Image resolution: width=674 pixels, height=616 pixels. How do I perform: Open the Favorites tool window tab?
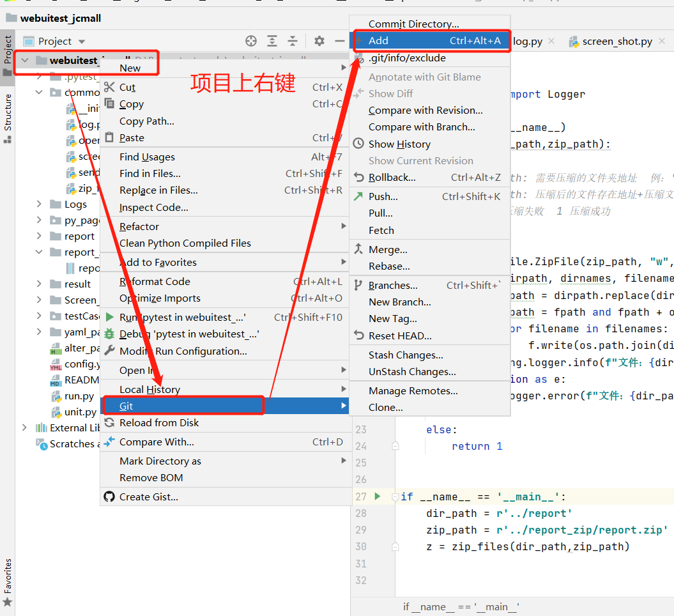pos(7,582)
